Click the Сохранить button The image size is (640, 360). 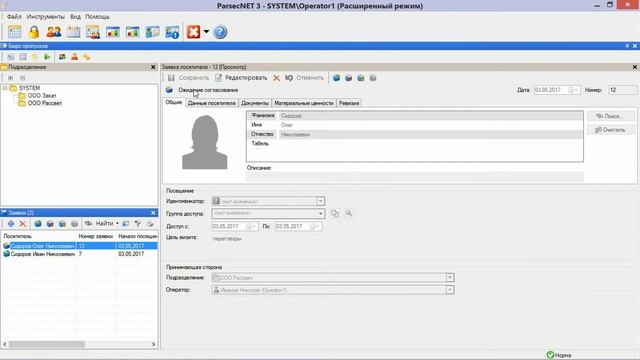(x=188, y=78)
